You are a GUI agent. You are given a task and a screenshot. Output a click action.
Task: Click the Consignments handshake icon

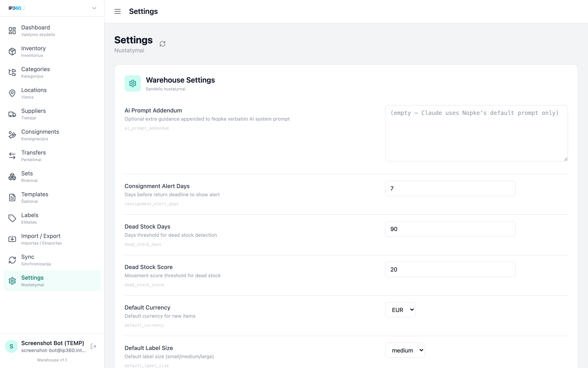click(x=12, y=135)
